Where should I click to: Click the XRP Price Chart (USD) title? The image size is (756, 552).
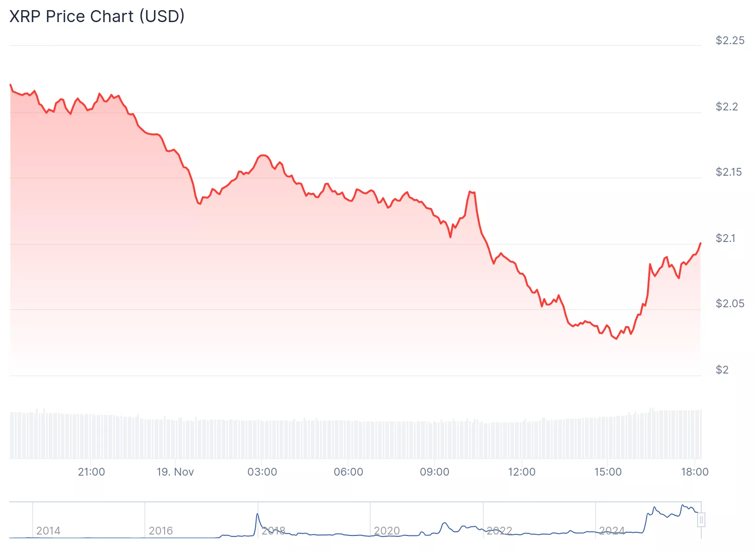coord(97,16)
